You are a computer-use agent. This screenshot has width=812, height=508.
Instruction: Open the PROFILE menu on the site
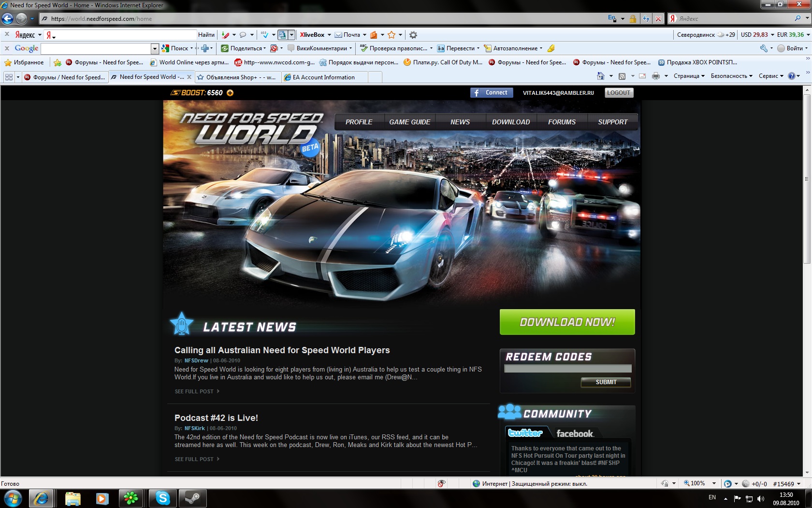(359, 122)
